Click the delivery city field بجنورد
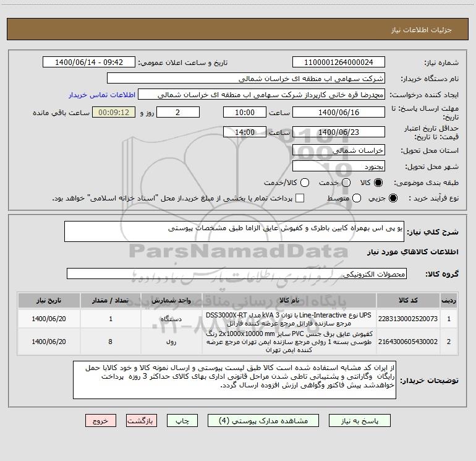 tap(339, 166)
